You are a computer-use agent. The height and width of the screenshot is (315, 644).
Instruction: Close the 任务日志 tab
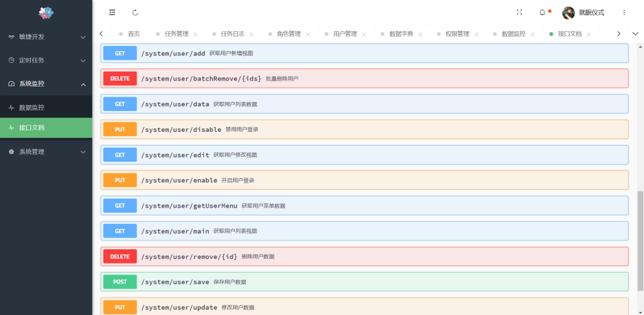(252, 34)
